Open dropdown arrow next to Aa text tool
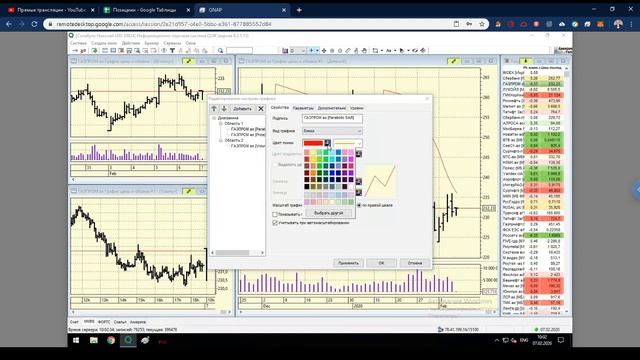The width and height of the screenshot is (640, 360). 394,51
